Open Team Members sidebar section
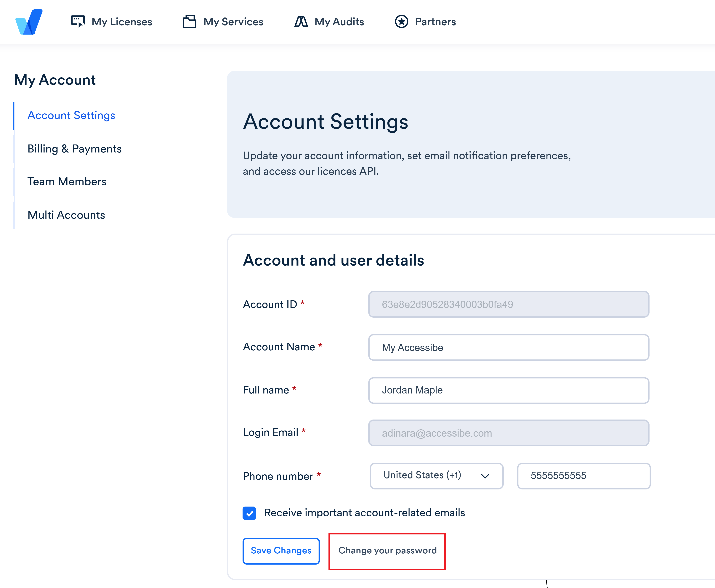 click(x=67, y=181)
